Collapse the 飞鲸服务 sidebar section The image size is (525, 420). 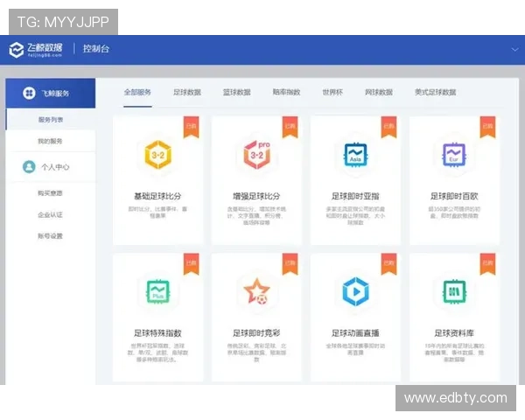(50, 93)
